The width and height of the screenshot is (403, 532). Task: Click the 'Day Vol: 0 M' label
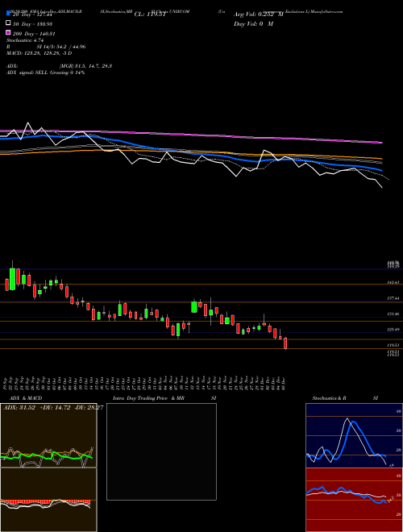pyautogui.click(x=253, y=23)
